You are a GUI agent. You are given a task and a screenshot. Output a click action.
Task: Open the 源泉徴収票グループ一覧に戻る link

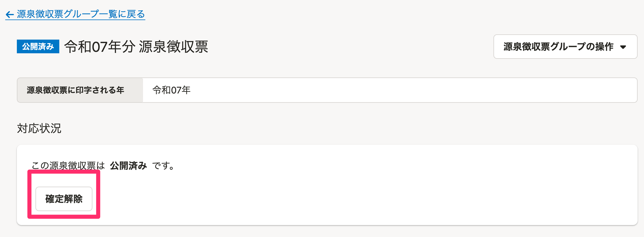point(81,14)
